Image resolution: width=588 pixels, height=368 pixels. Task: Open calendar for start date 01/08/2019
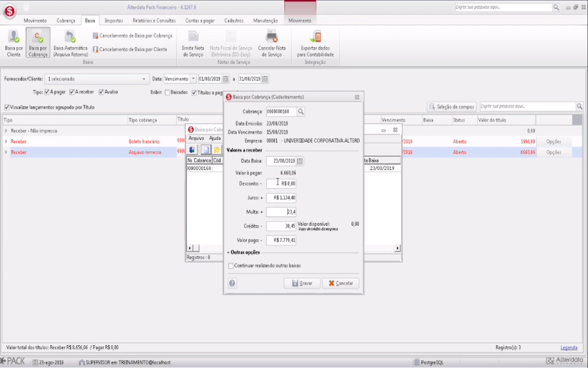pyautogui.click(x=225, y=79)
